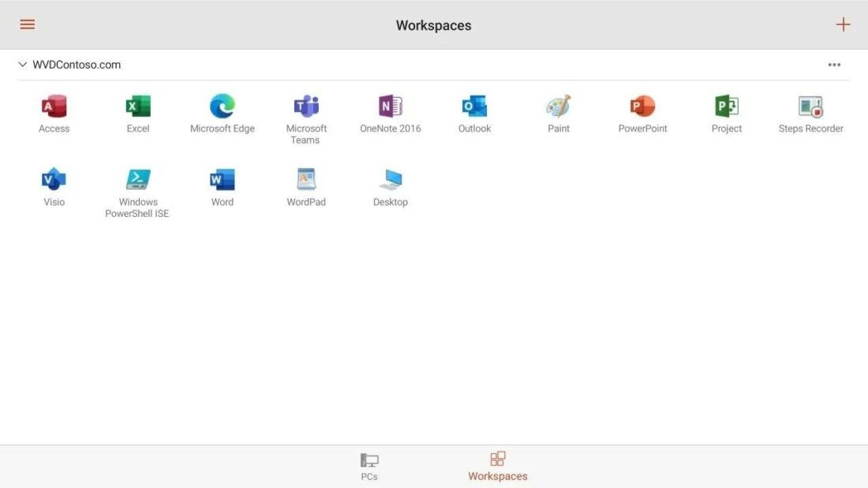
Task: Add a new workspace with the plus button
Action: (x=843, y=24)
